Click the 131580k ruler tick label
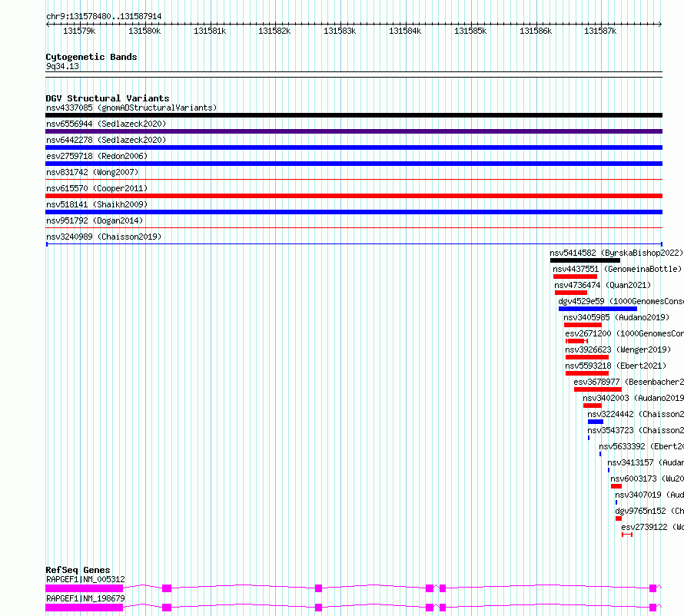The image size is (684, 616). point(144,31)
